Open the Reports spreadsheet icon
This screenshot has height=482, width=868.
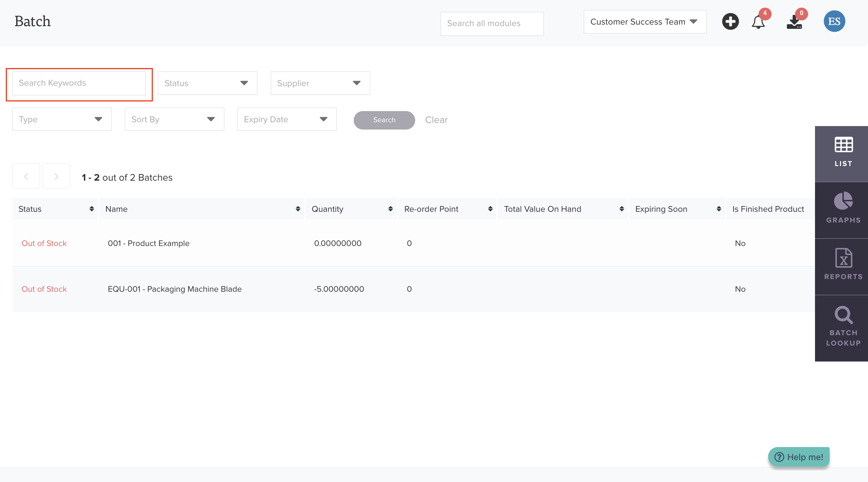pos(843,265)
